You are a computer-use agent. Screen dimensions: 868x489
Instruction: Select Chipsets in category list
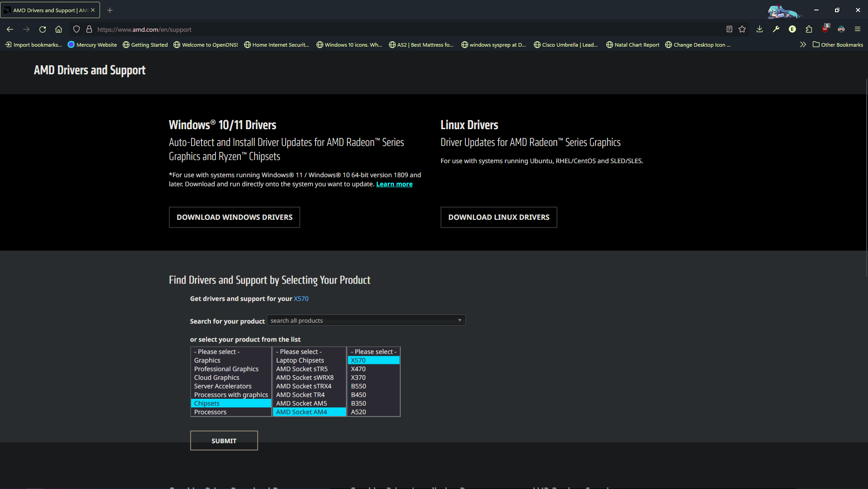pyautogui.click(x=231, y=403)
